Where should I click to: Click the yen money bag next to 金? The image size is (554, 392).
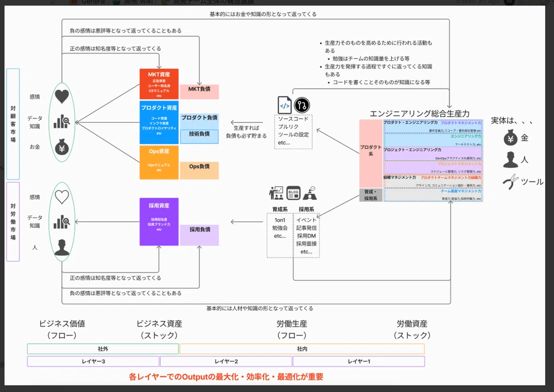[510, 138]
